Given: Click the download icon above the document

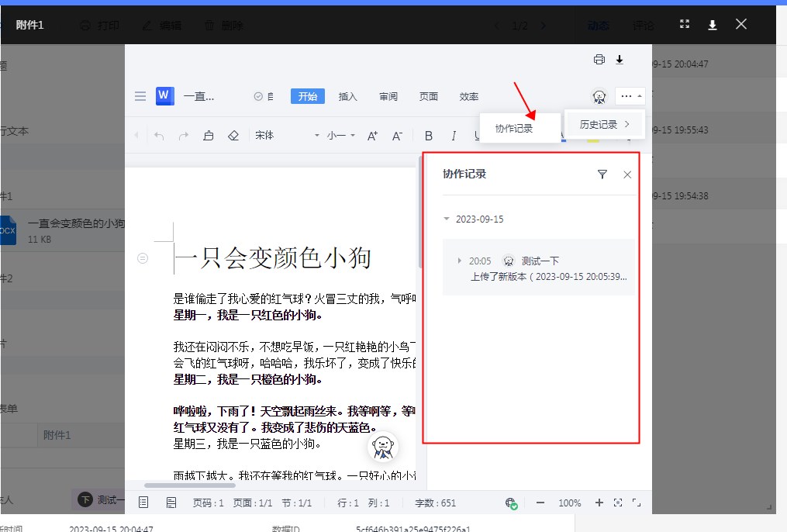Looking at the screenshot, I should tap(620, 60).
